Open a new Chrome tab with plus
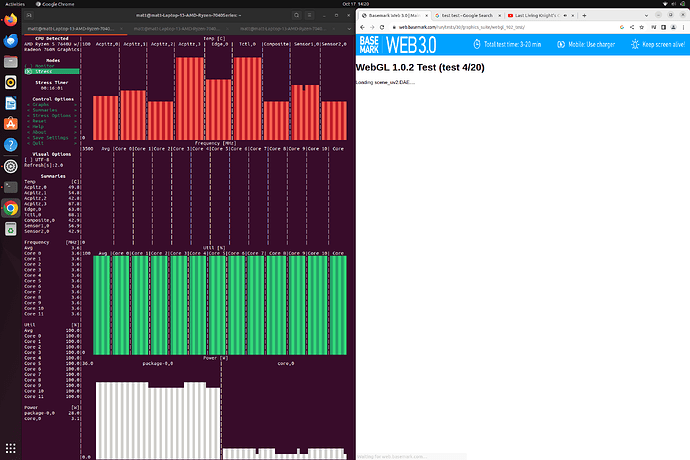This screenshot has height=460, width=690. click(x=584, y=15)
